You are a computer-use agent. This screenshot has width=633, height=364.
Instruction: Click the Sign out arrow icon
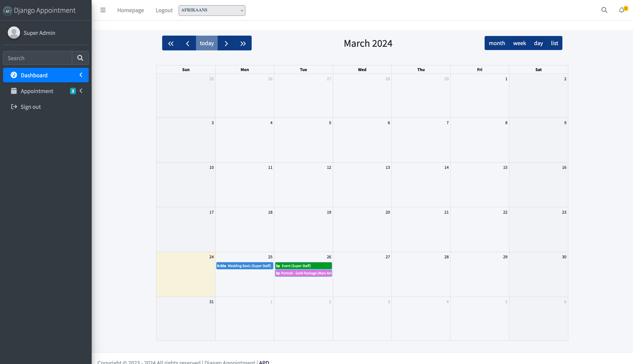[14, 107]
